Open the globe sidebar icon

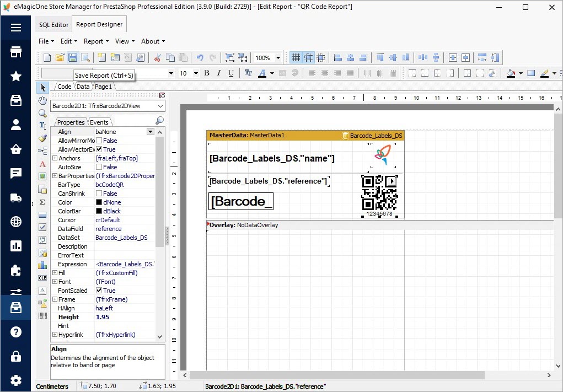pos(16,222)
